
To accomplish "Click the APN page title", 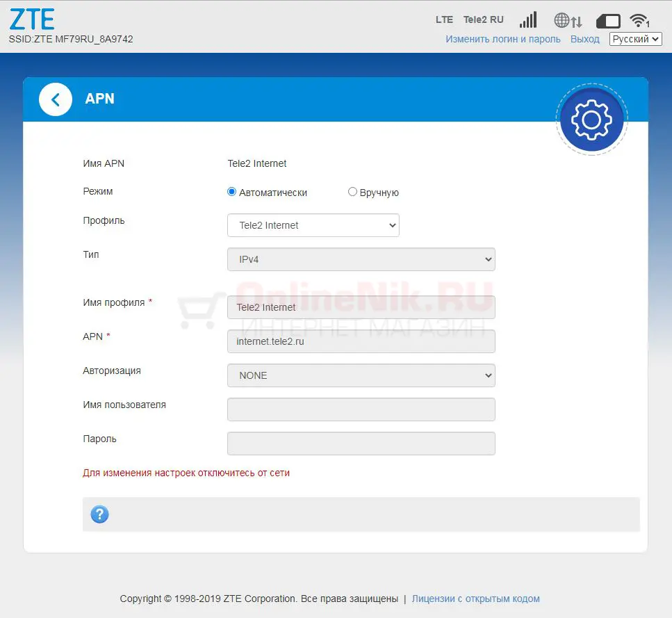I will coord(99,99).
